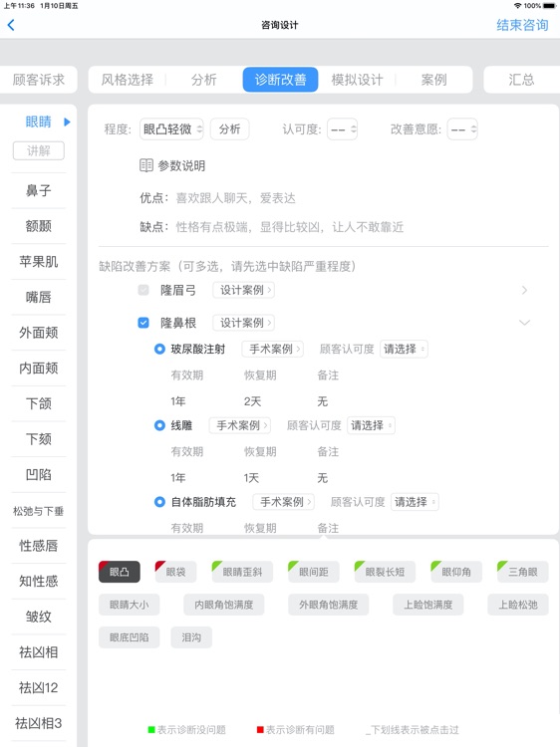
Task: Select 皱纹 in the sidebar
Action: coord(39,617)
